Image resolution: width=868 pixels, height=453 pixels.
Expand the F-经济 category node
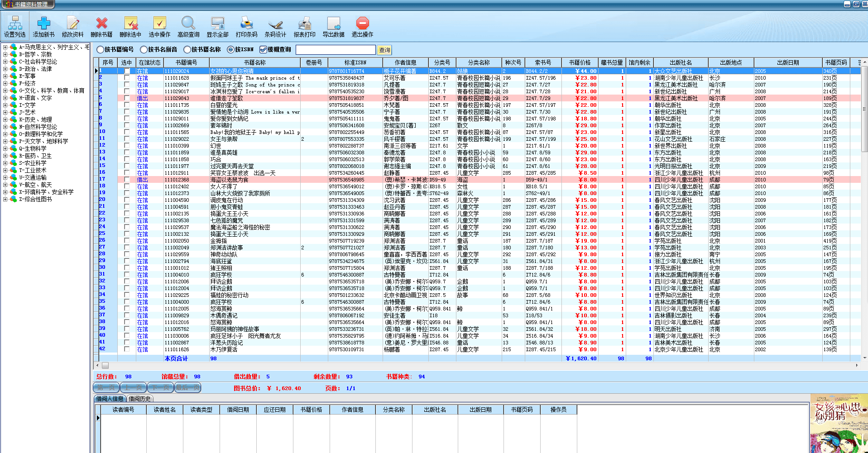click(x=5, y=83)
